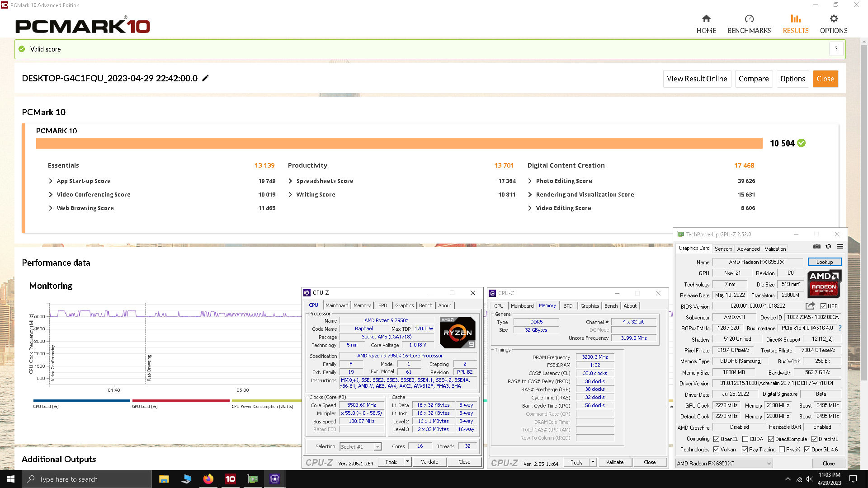Refresh GPU-Z sensor data

pos(828,247)
